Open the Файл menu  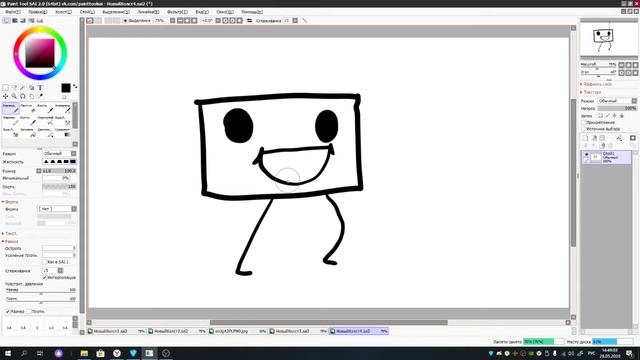pyautogui.click(x=13, y=12)
